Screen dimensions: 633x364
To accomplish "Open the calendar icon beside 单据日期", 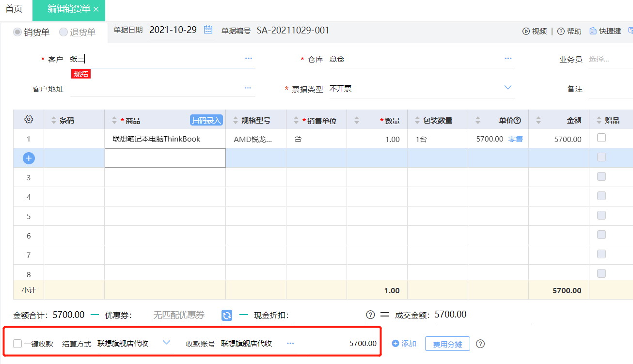I will pos(208,30).
